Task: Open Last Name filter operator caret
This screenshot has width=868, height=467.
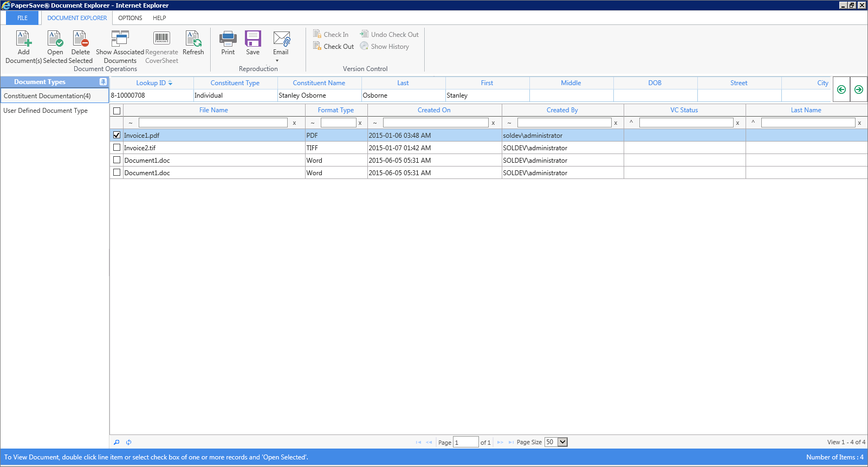Action: pyautogui.click(x=753, y=123)
